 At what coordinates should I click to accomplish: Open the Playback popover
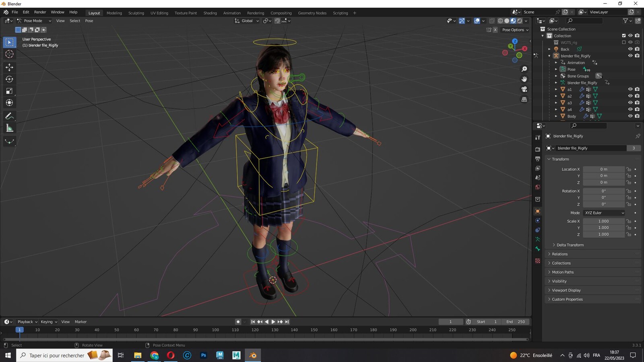pos(27,322)
